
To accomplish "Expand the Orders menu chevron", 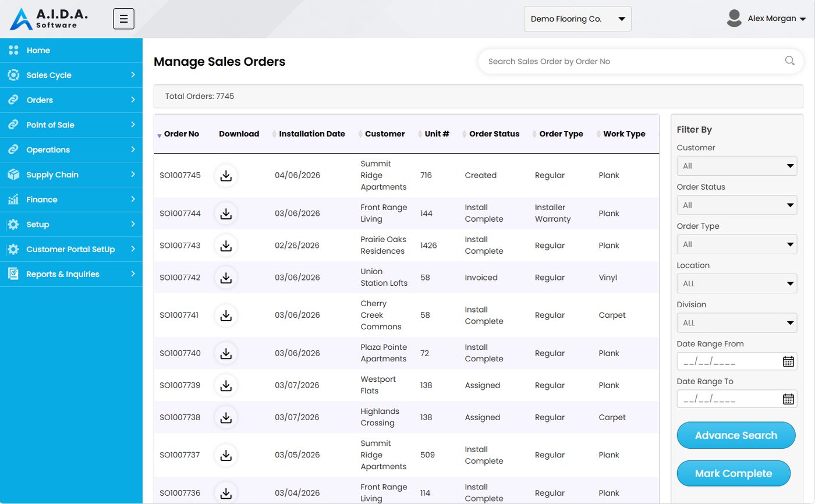I will (x=133, y=100).
